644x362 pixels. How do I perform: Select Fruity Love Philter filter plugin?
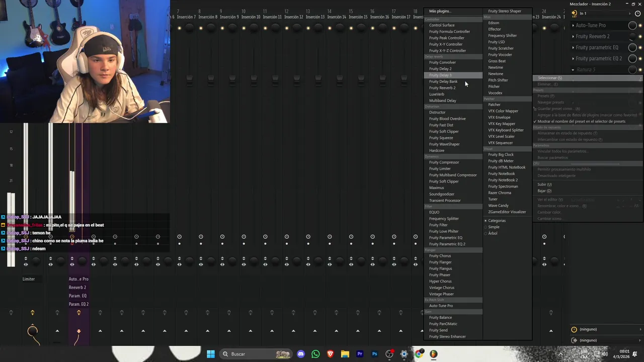[x=453, y=231]
